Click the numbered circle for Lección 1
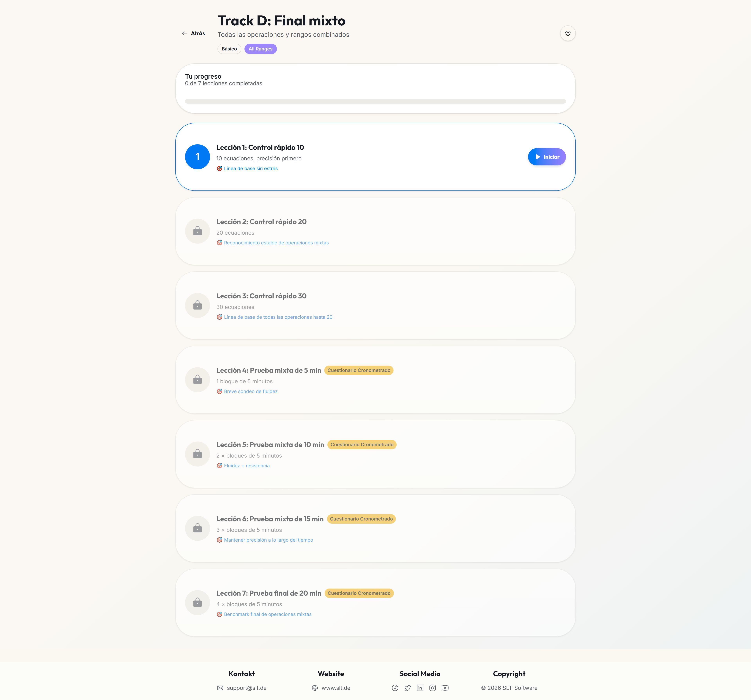 [x=197, y=157]
